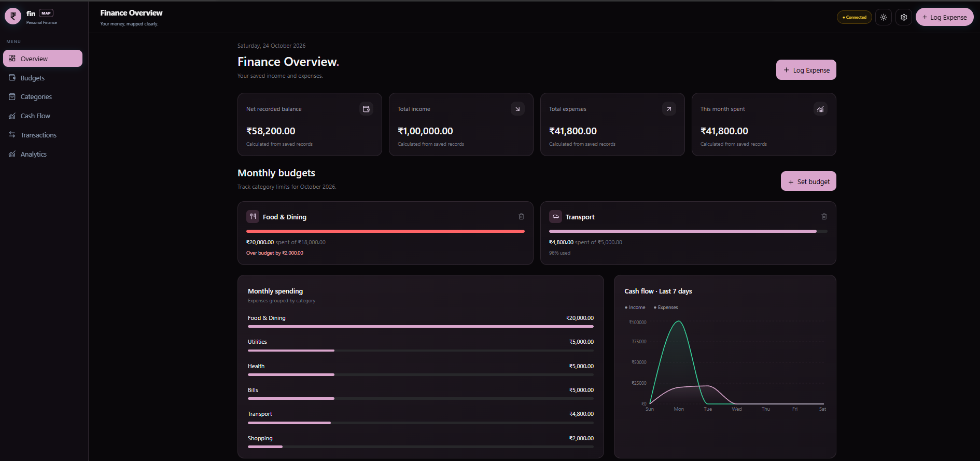Toggle the light/dark theme sun icon

[x=884, y=17]
